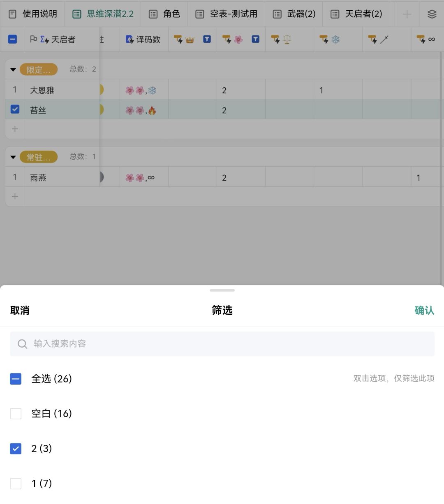Confirm the filter with 确认
This screenshot has height=504, width=444.
pos(424,310)
